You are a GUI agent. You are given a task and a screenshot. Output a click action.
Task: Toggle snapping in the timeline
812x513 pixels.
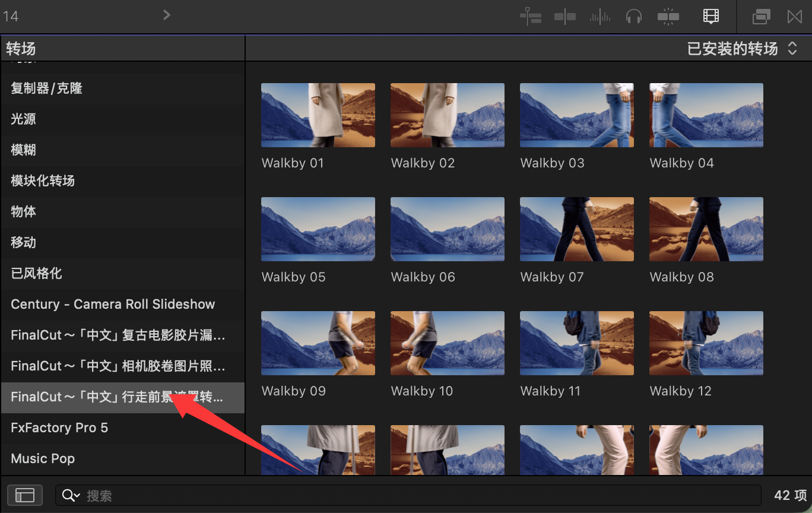(668, 17)
